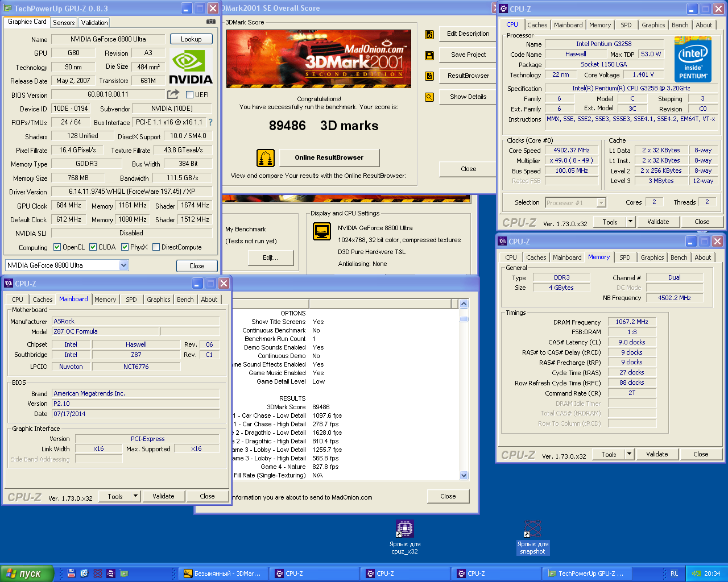The image size is (728, 582).
Task: Click the taskbar clock showing 20:34
Action: (x=712, y=573)
